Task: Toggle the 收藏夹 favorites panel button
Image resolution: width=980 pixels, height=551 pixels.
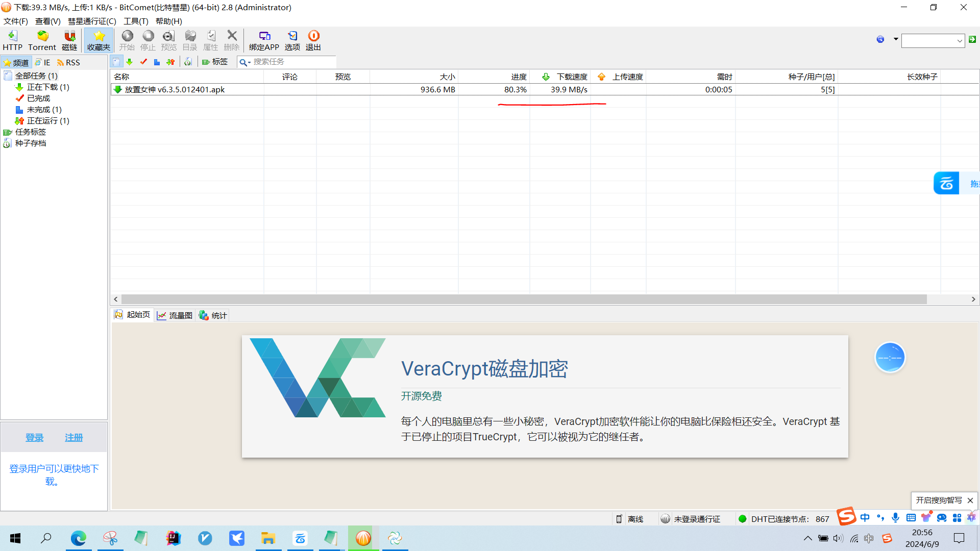Action: tap(99, 40)
